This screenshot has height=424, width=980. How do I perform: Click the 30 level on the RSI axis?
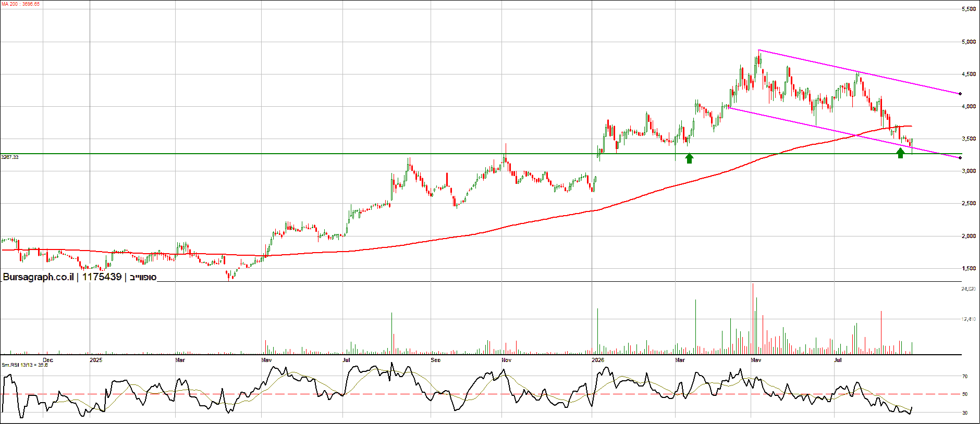tap(965, 413)
